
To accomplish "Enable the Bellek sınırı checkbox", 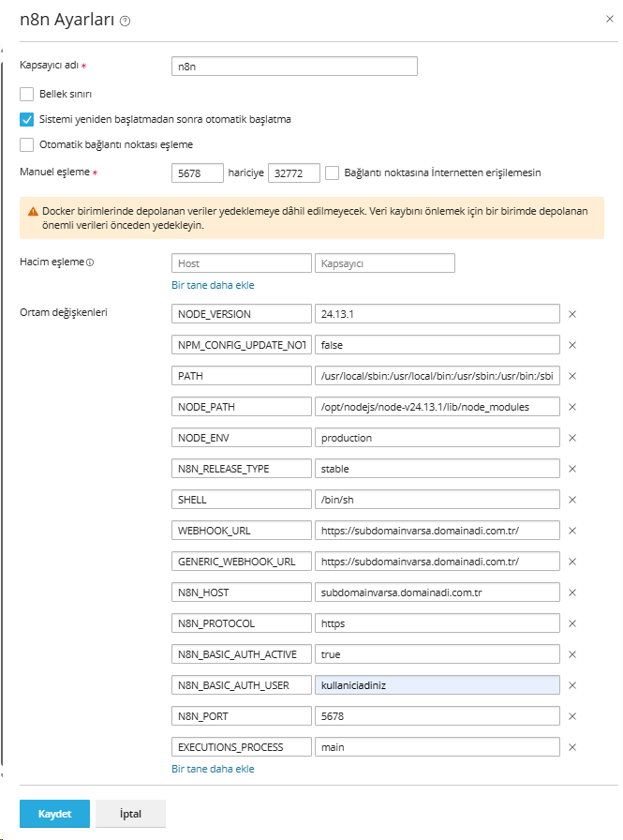I will click(27, 95).
